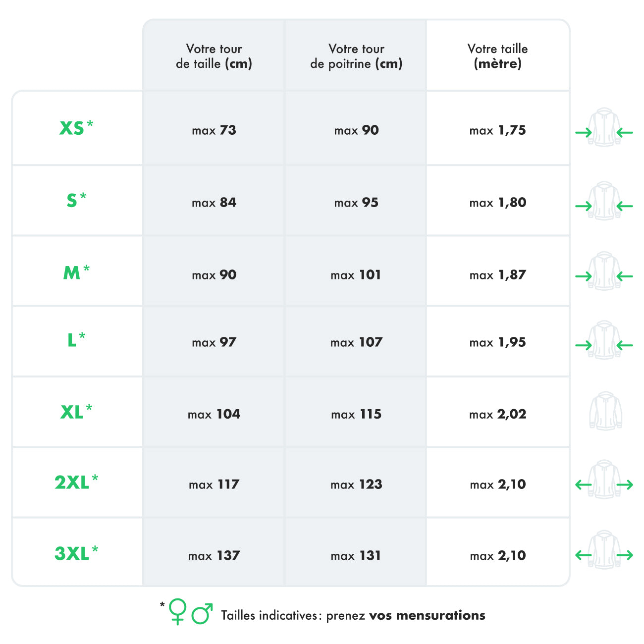This screenshot has width=644, height=644.
Task: Click the hoodie icon beside 2XL row
Action: 604,480
